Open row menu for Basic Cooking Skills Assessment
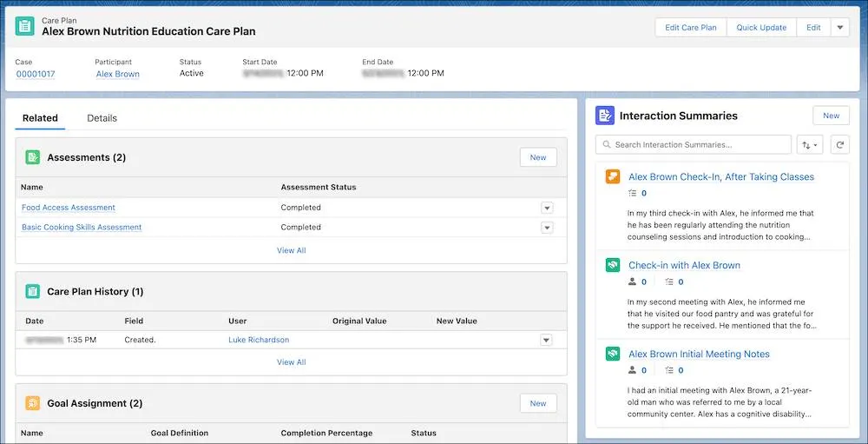Viewport: 868px width, 444px height. (x=546, y=228)
